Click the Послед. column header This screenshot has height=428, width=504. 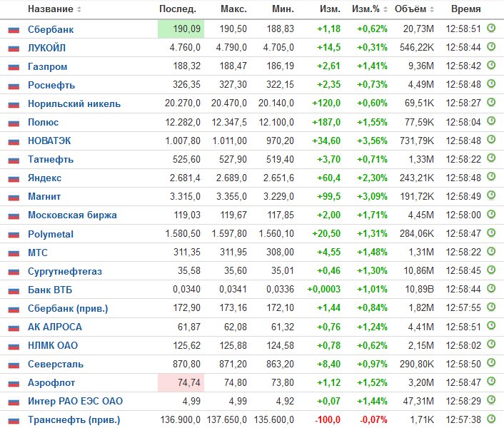pos(178,9)
